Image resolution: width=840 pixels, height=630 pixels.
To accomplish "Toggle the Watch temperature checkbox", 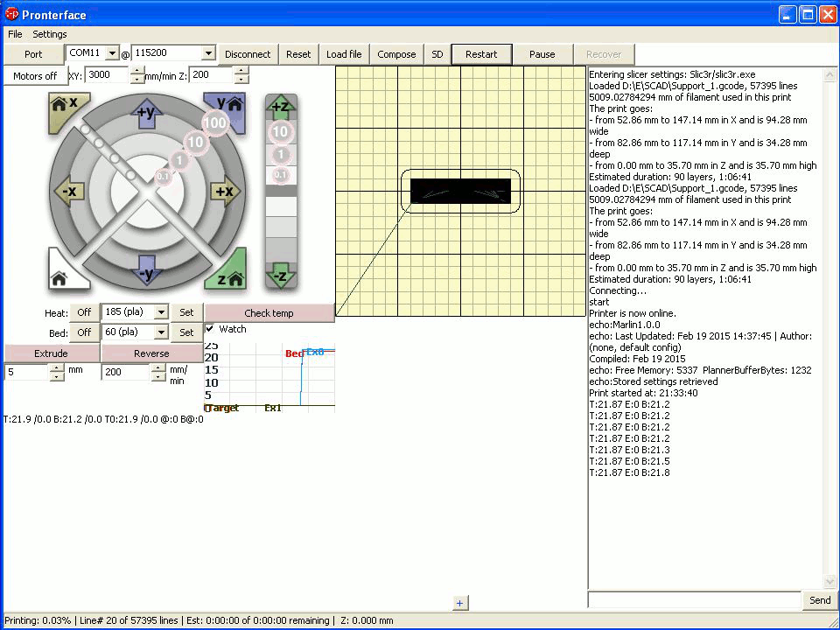I will pyautogui.click(x=210, y=329).
